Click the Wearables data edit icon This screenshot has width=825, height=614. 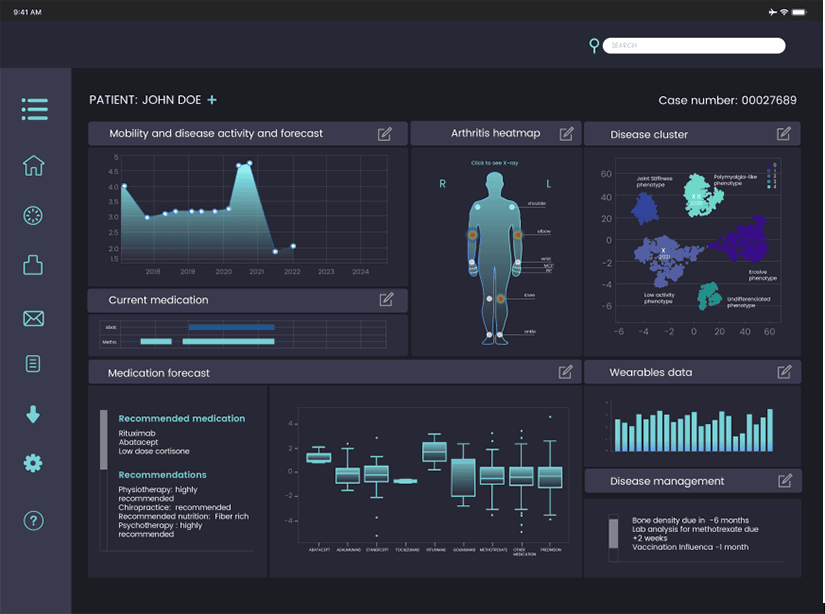pos(784,372)
